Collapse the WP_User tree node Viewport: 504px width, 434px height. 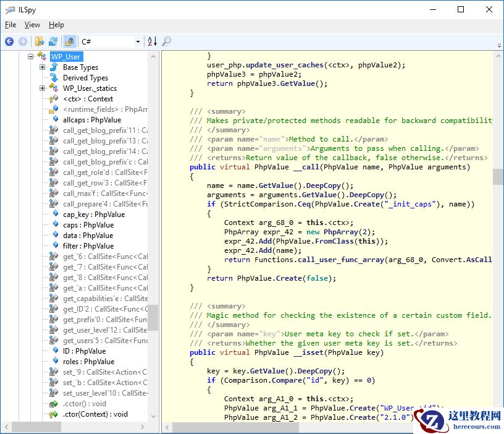pyautogui.click(x=30, y=57)
